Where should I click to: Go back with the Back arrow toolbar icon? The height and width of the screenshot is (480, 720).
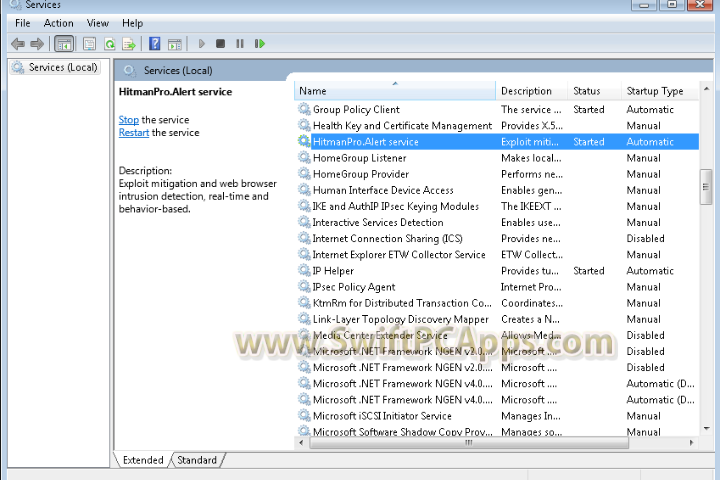tap(18, 44)
